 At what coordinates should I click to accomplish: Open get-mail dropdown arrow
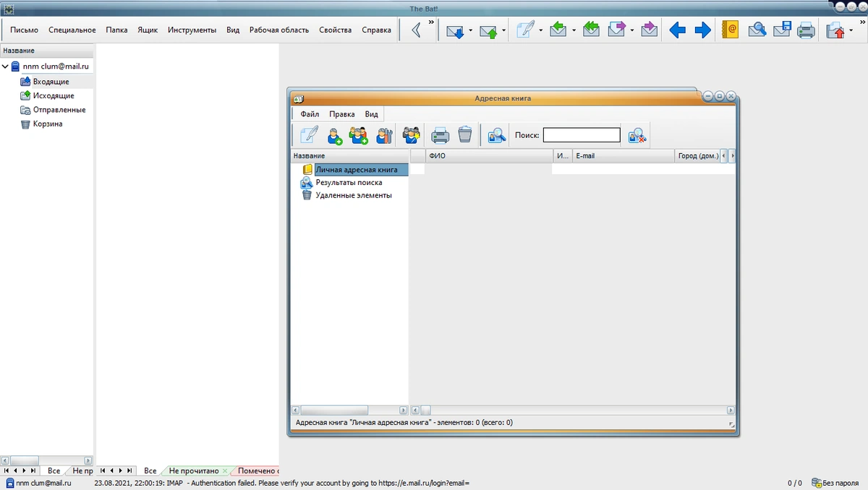point(470,30)
